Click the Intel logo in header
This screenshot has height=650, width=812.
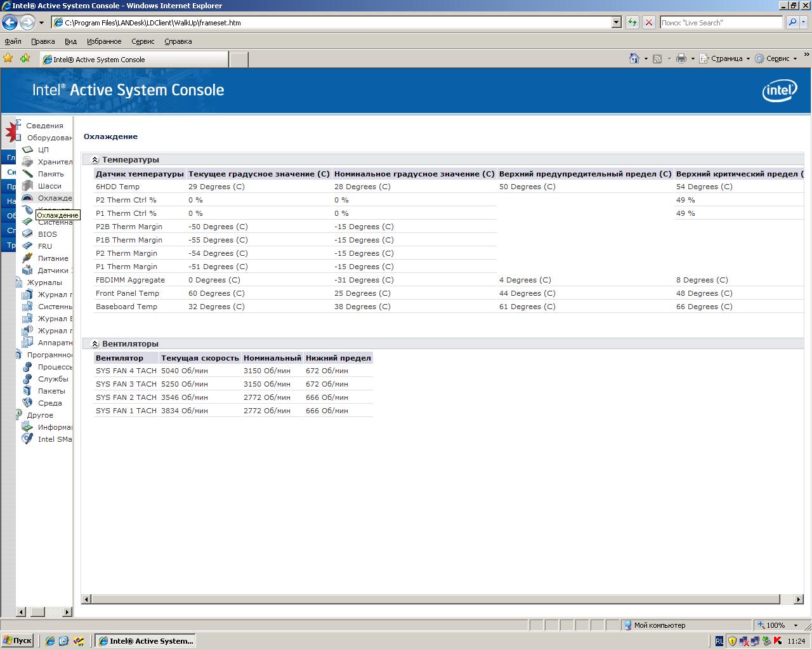tap(779, 91)
